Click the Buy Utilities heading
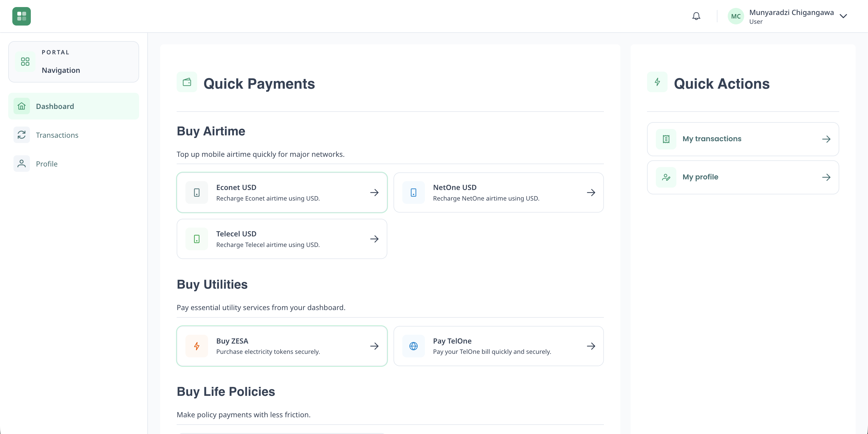Viewport: 868px width, 434px height. [212, 284]
